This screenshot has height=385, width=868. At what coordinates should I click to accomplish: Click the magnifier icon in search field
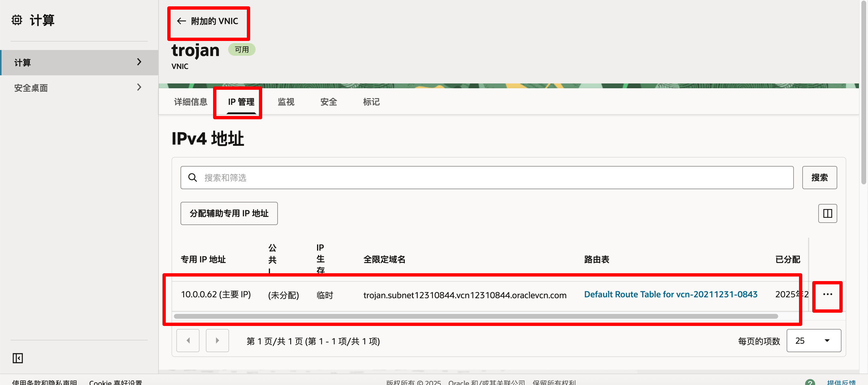point(192,177)
